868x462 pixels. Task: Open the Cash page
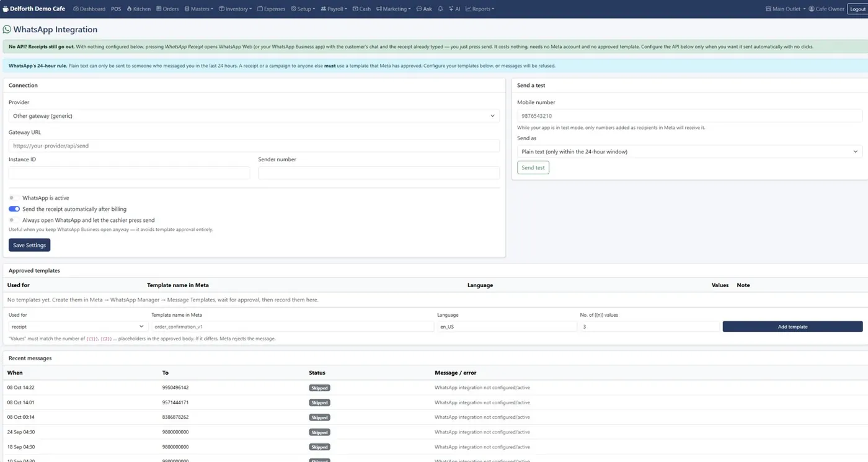(361, 9)
